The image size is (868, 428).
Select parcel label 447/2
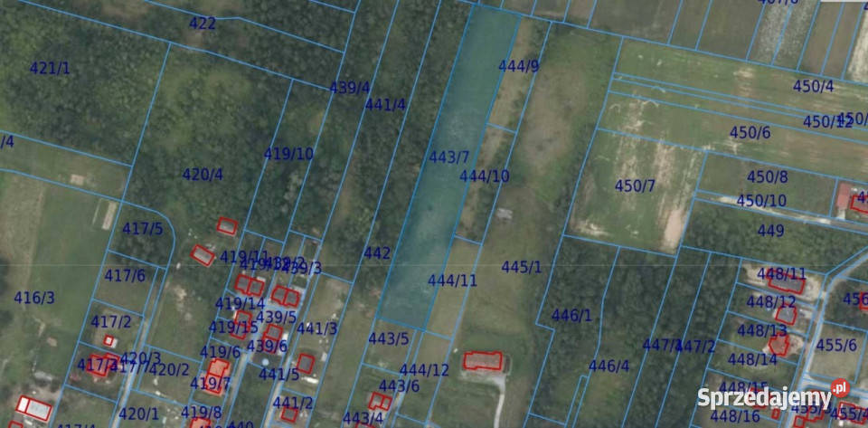click(x=697, y=346)
